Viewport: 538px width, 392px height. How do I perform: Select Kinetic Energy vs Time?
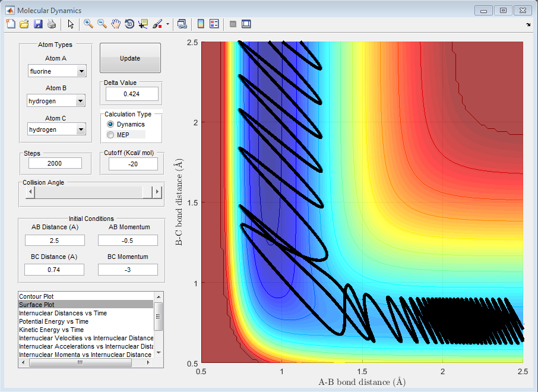point(86,330)
